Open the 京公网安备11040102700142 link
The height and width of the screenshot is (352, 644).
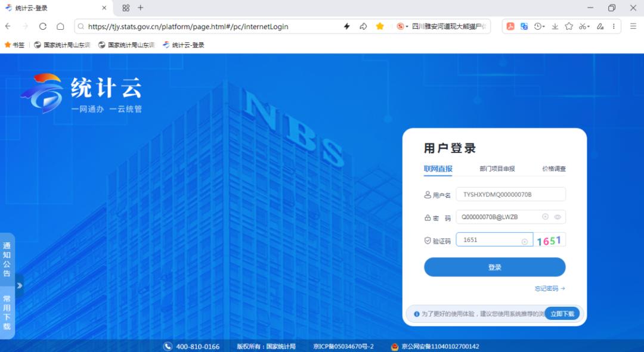coord(440,347)
